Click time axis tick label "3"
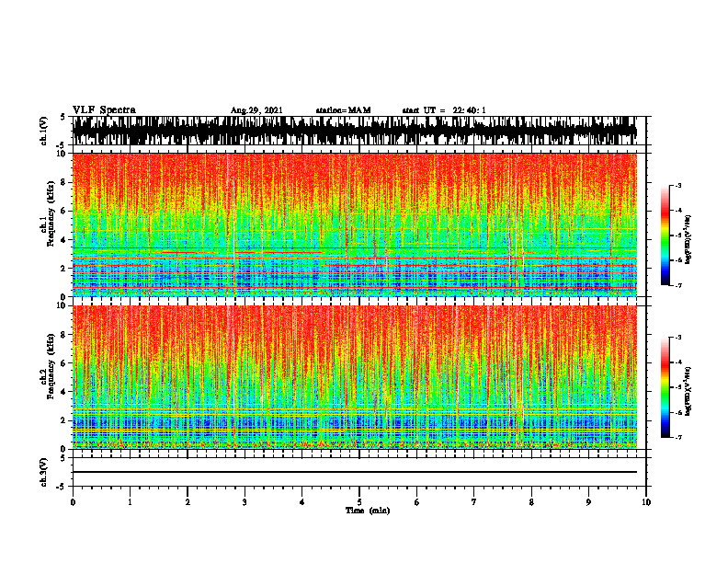The image size is (728, 563). [245, 502]
